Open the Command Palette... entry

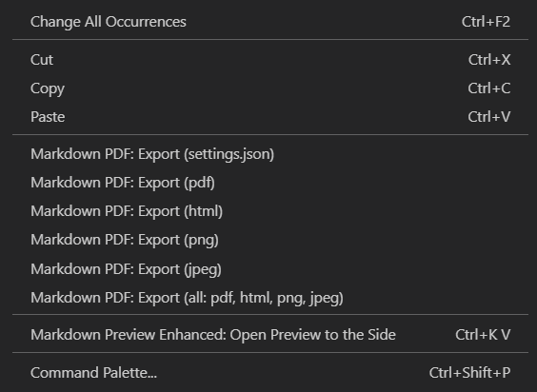click(x=270, y=372)
